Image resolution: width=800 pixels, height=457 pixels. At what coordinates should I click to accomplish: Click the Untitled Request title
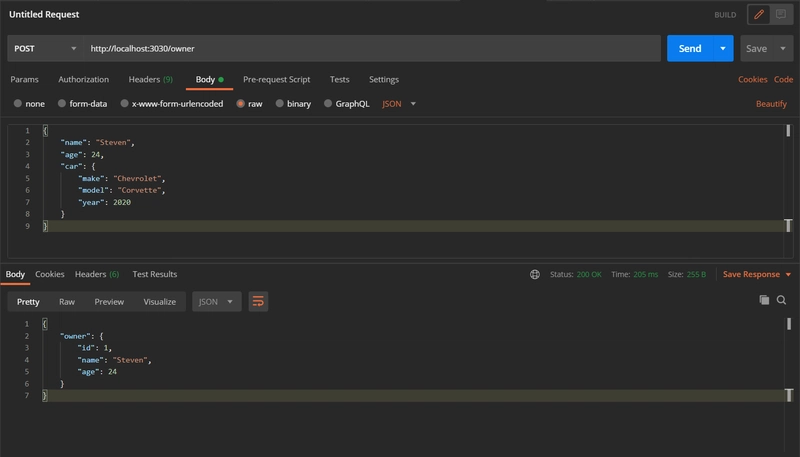point(44,14)
